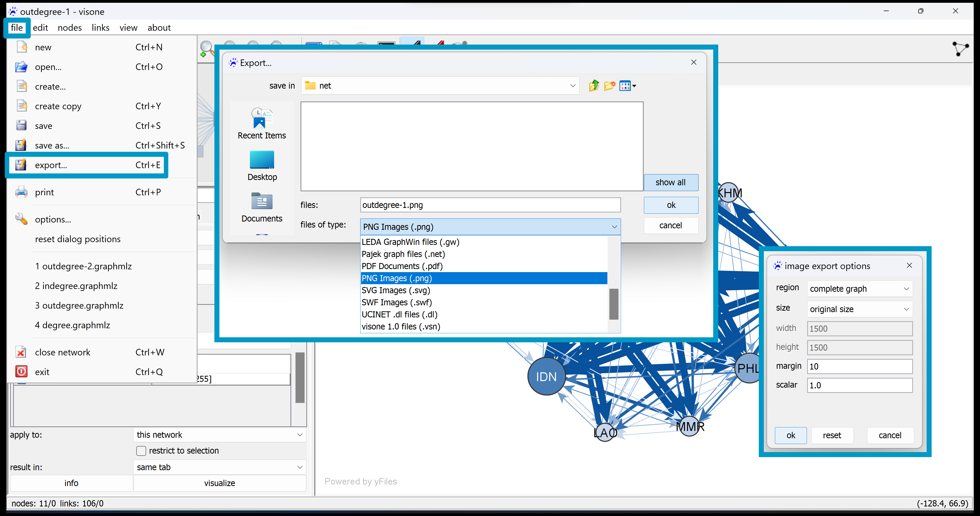Image resolution: width=980 pixels, height=516 pixels.
Task: Click the wrench icon for options…
Action: 21,219
